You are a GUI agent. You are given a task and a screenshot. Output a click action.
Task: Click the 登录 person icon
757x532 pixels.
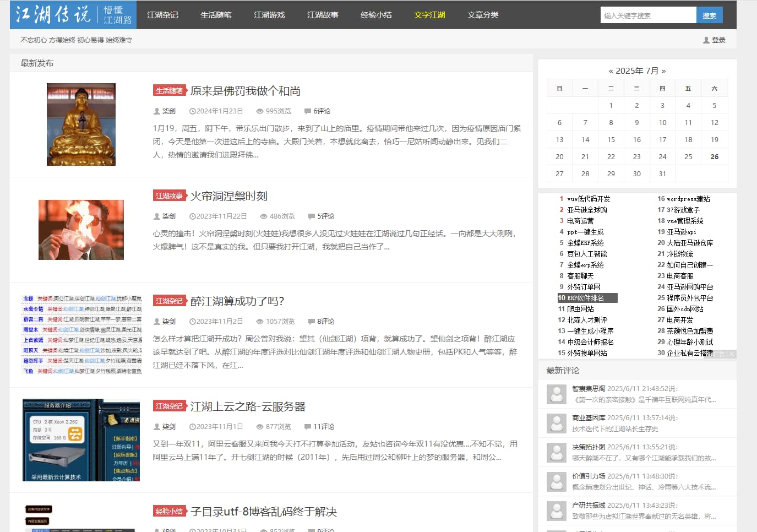click(705, 40)
